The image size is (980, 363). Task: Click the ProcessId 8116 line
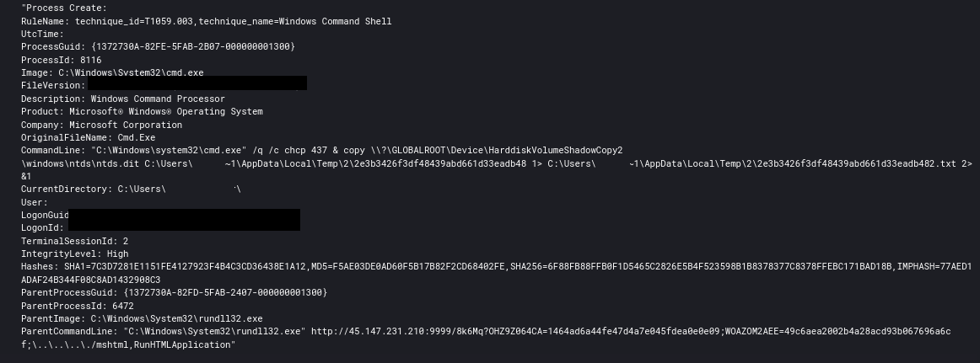62,60
